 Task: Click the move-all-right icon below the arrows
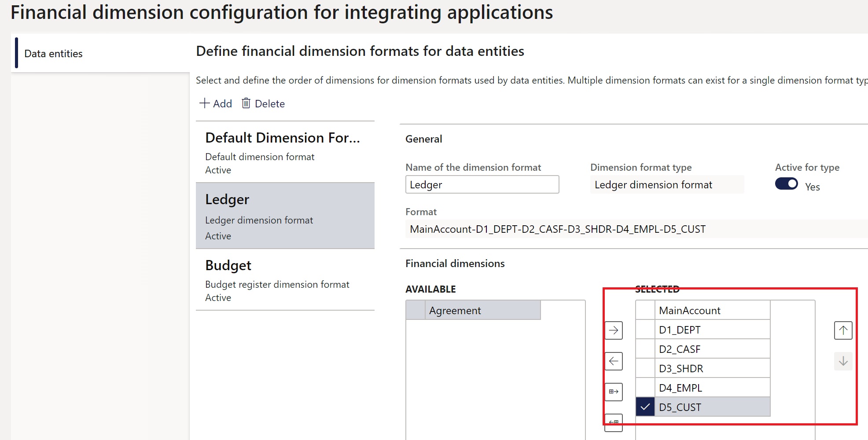coord(614,392)
